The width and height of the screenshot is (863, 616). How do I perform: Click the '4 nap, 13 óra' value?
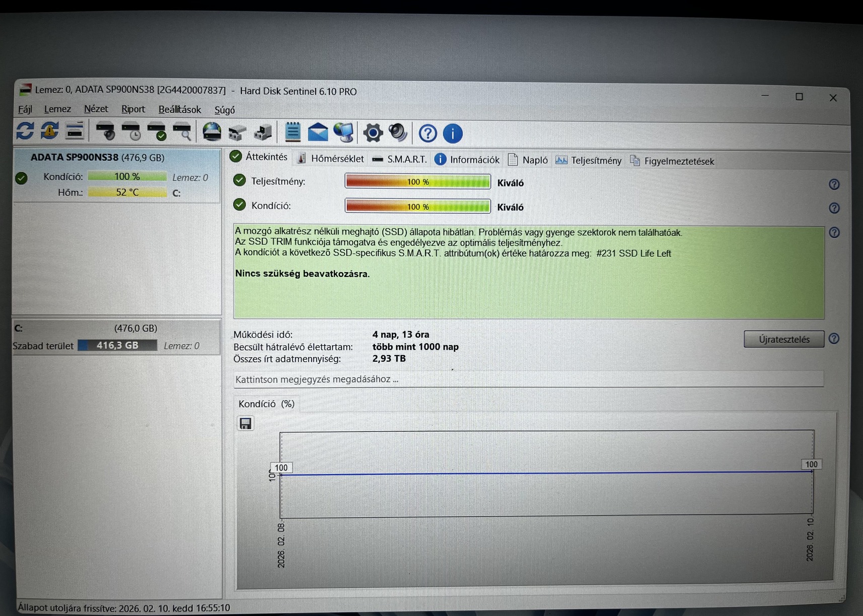401,335
